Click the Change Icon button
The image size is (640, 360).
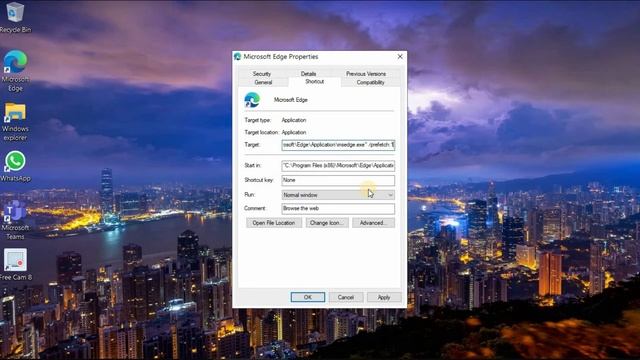click(327, 223)
